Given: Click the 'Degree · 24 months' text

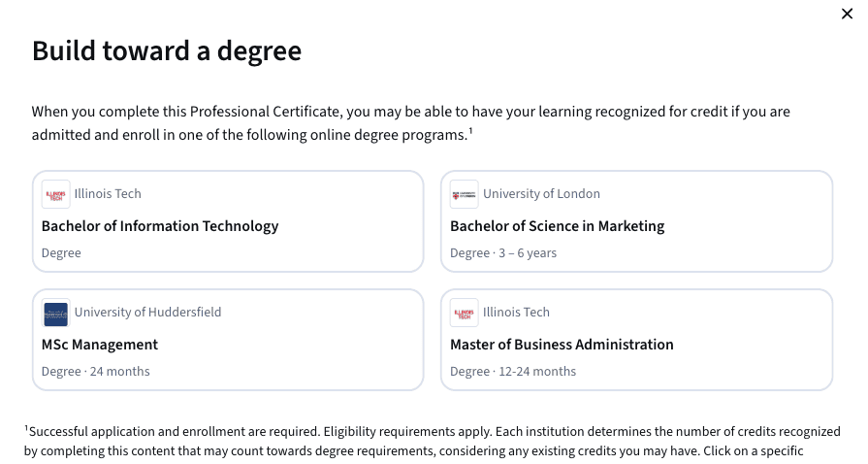Looking at the screenshot, I should [96, 372].
